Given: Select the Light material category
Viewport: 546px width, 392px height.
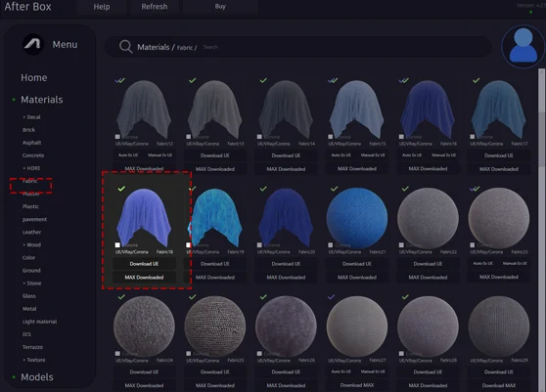Looking at the screenshot, I should point(40,322).
